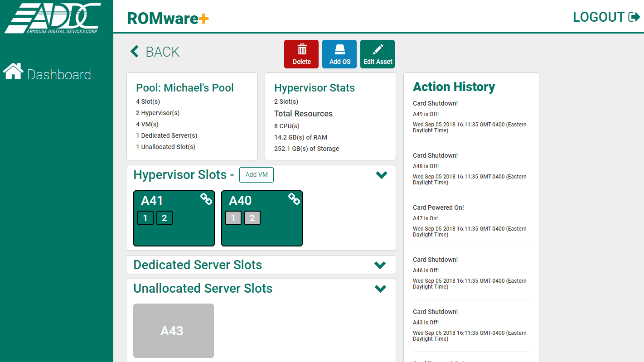Click the ADDC company logo
The height and width of the screenshot is (362, 644).
point(53,18)
